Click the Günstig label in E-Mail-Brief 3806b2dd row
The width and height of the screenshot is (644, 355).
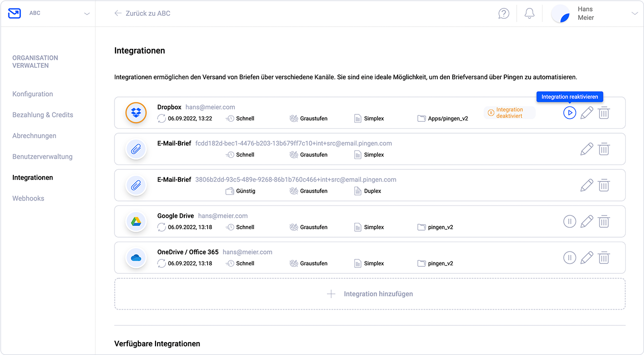point(246,191)
